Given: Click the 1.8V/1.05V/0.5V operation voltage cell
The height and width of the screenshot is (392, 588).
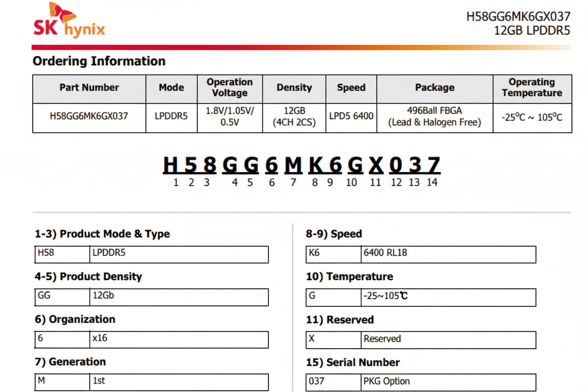Looking at the screenshot, I should pos(229,116).
